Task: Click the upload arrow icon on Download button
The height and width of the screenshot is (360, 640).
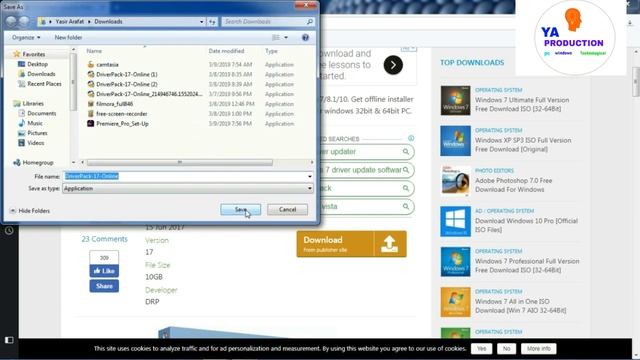Action: click(x=389, y=244)
